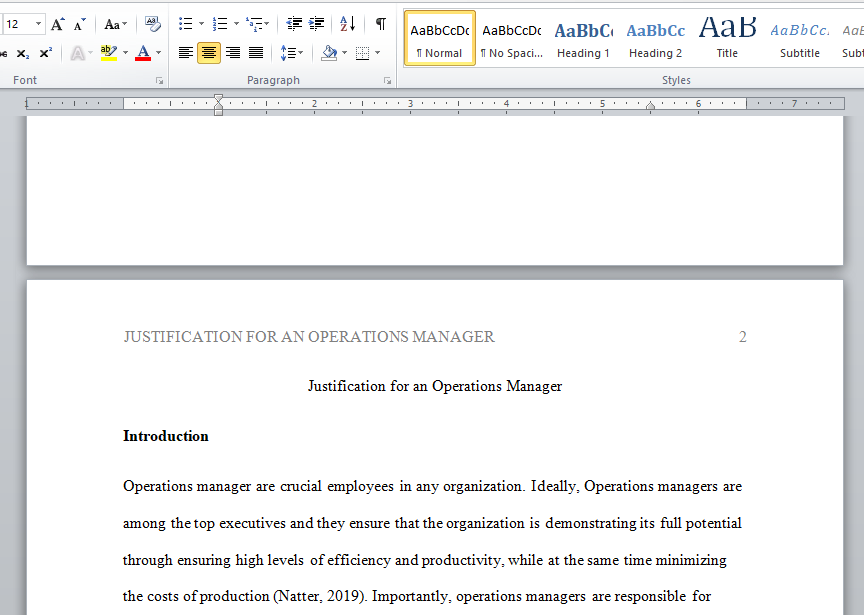
Task: Open the Borders dropdown arrow
Action: coord(377,53)
